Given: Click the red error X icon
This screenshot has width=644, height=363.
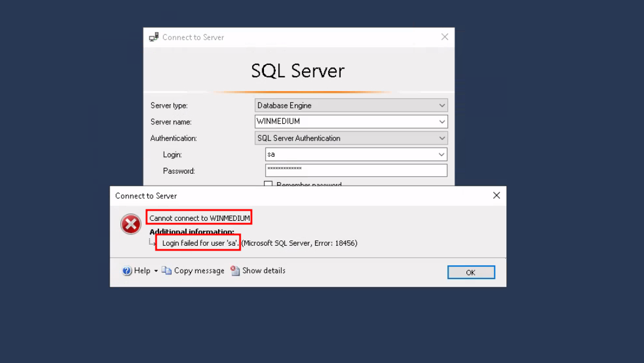Looking at the screenshot, I should [130, 224].
